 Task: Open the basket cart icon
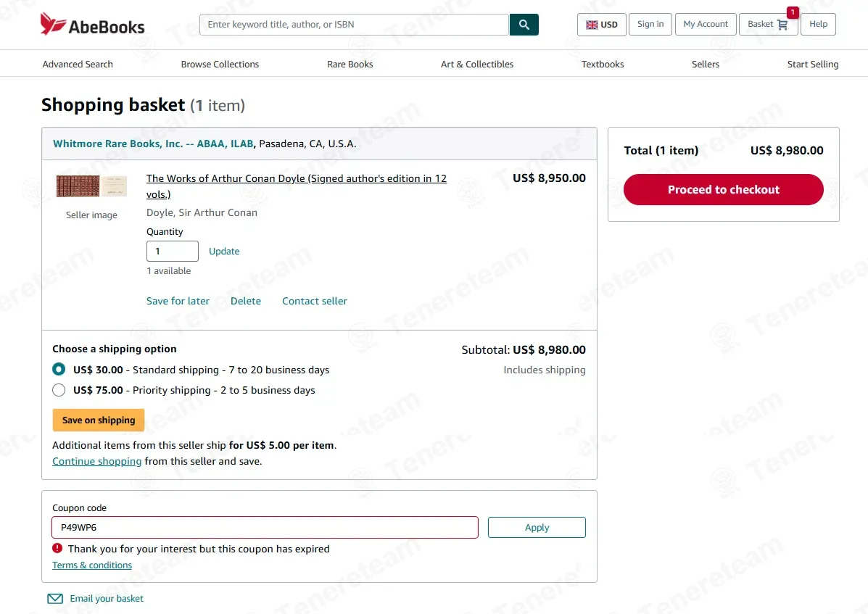pos(782,25)
